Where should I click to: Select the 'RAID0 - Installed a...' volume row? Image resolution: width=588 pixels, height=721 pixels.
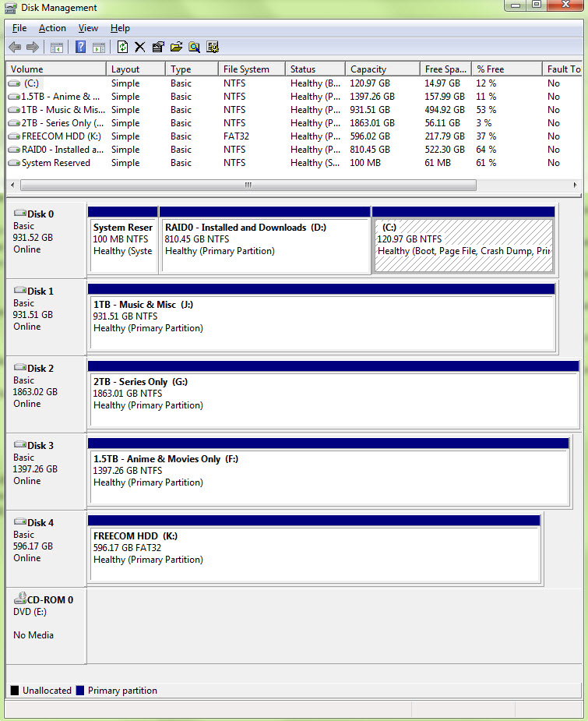pyautogui.click(x=294, y=150)
